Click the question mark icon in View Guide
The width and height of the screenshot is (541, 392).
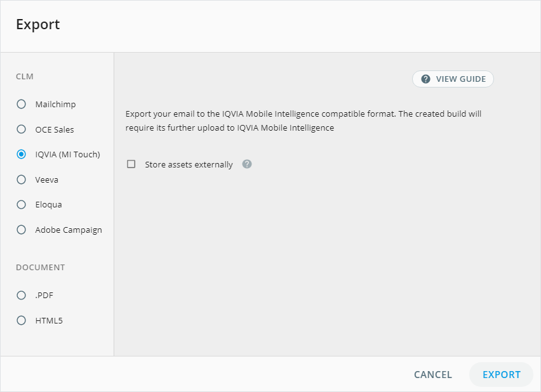point(425,79)
